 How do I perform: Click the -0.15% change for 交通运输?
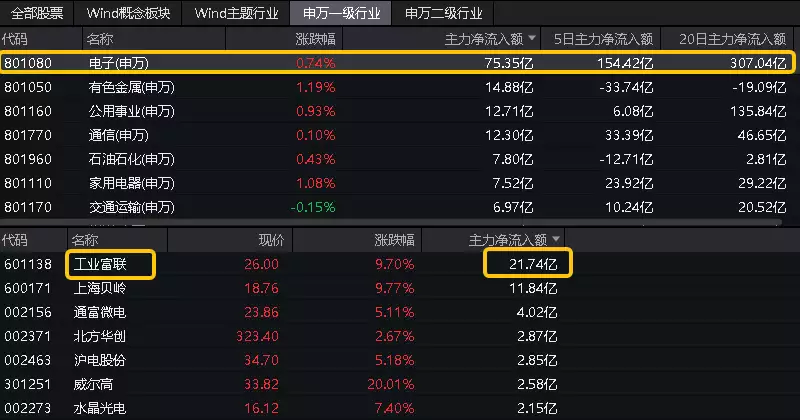313,207
